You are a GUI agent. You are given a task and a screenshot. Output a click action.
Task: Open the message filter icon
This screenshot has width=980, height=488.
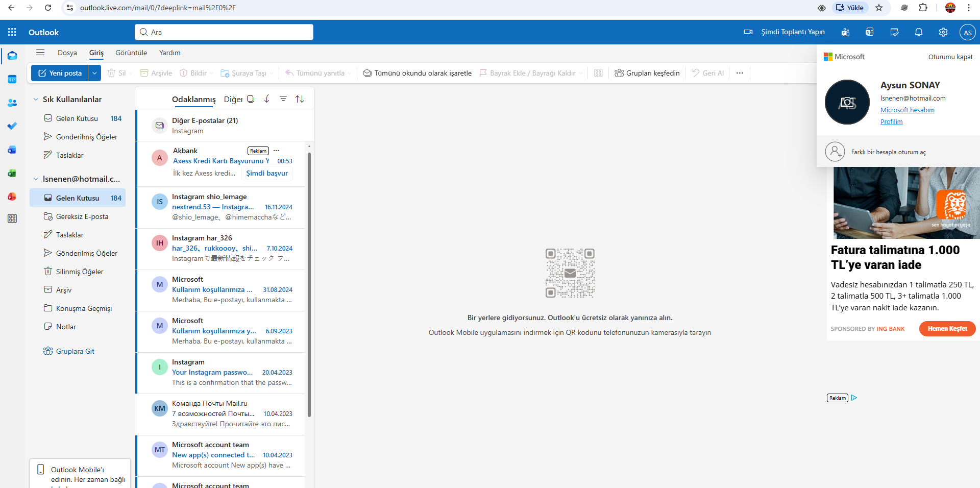click(x=283, y=99)
